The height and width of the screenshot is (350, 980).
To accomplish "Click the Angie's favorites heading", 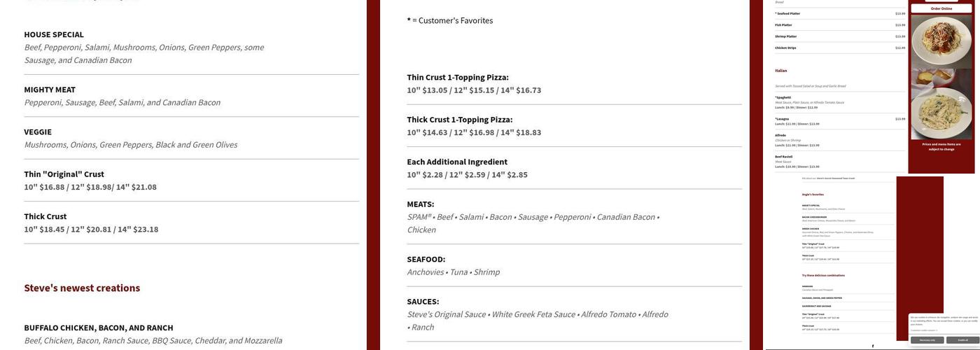I will coord(813,195).
